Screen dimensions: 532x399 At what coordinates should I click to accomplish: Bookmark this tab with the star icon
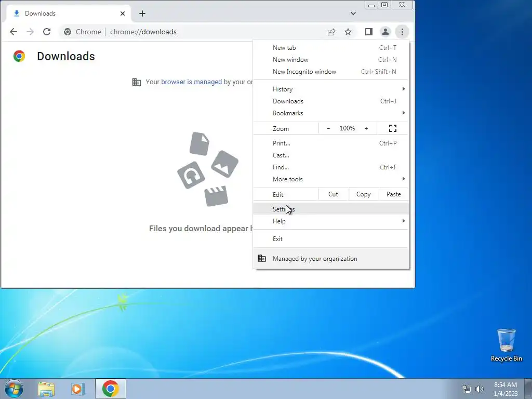pos(348,32)
